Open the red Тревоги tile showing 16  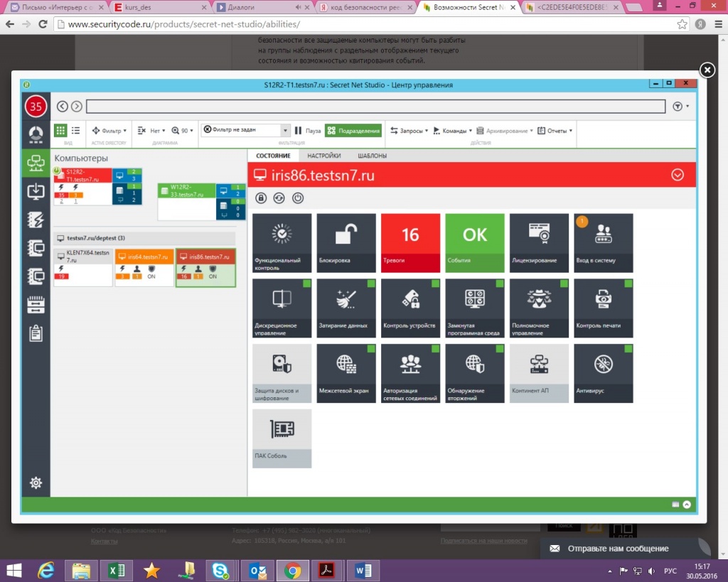pyautogui.click(x=410, y=243)
